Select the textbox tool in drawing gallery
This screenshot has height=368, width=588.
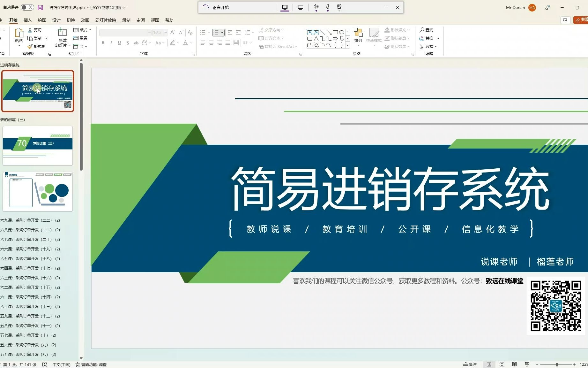310,32
